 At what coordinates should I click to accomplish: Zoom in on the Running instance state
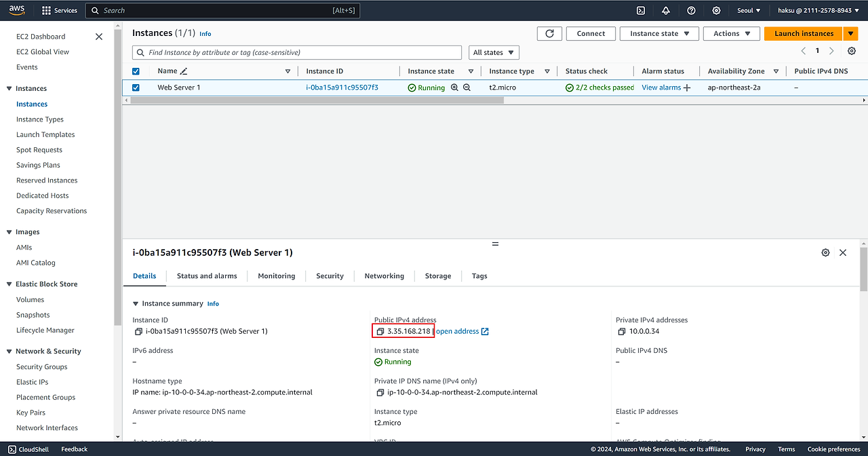pos(454,88)
